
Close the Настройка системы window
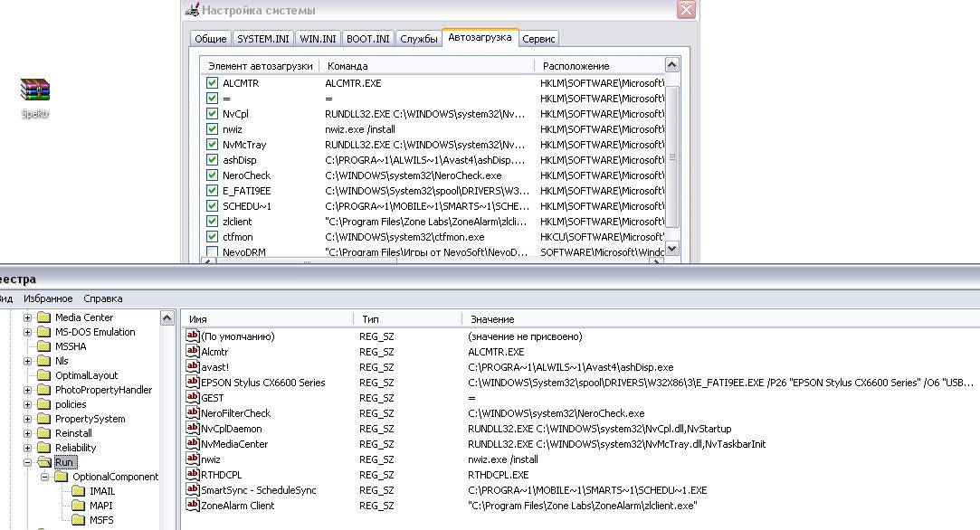687,10
